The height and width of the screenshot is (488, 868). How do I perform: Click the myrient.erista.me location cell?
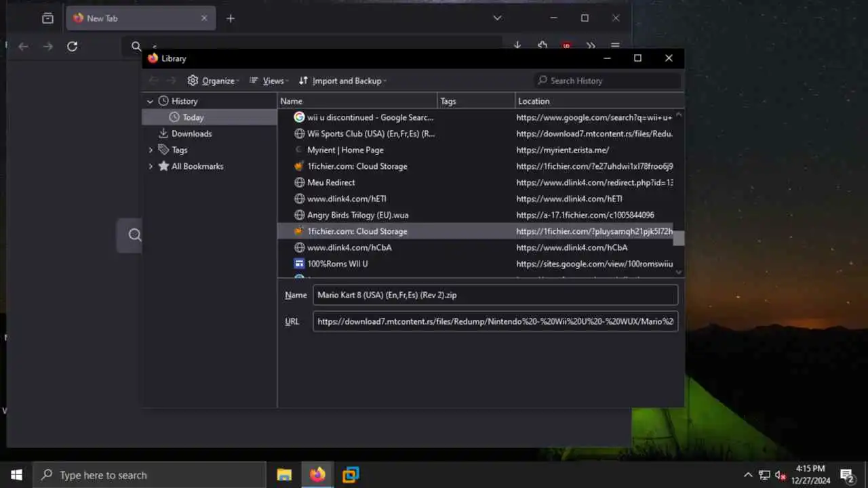[562, 150]
